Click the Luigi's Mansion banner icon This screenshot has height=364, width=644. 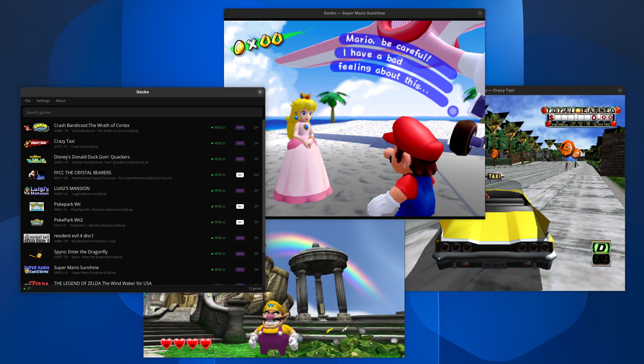pyautogui.click(x=37, y=191)
